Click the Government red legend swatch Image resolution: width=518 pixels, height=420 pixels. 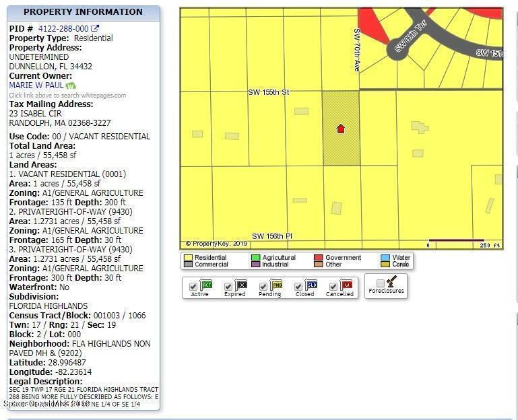point(319,257)
